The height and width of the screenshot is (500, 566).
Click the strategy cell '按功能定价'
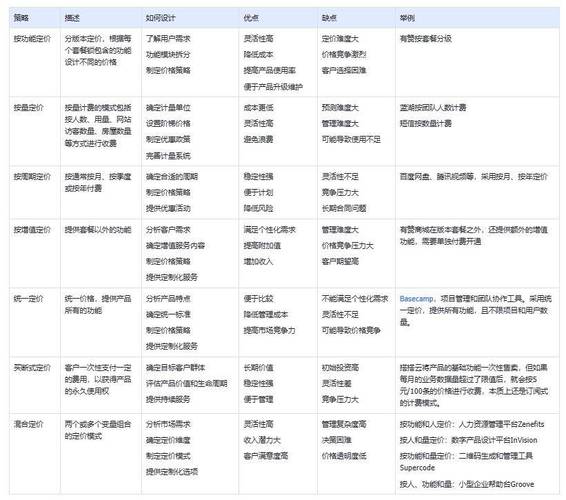pyautogui.click(x=32, y=39)
